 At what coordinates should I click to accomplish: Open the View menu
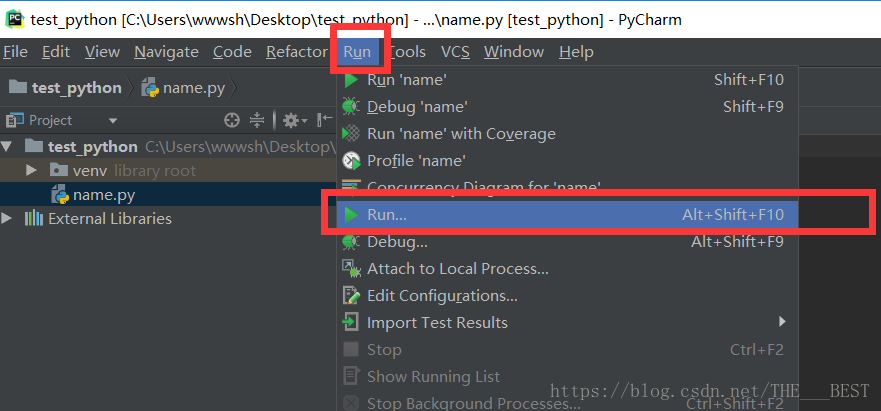102,52
